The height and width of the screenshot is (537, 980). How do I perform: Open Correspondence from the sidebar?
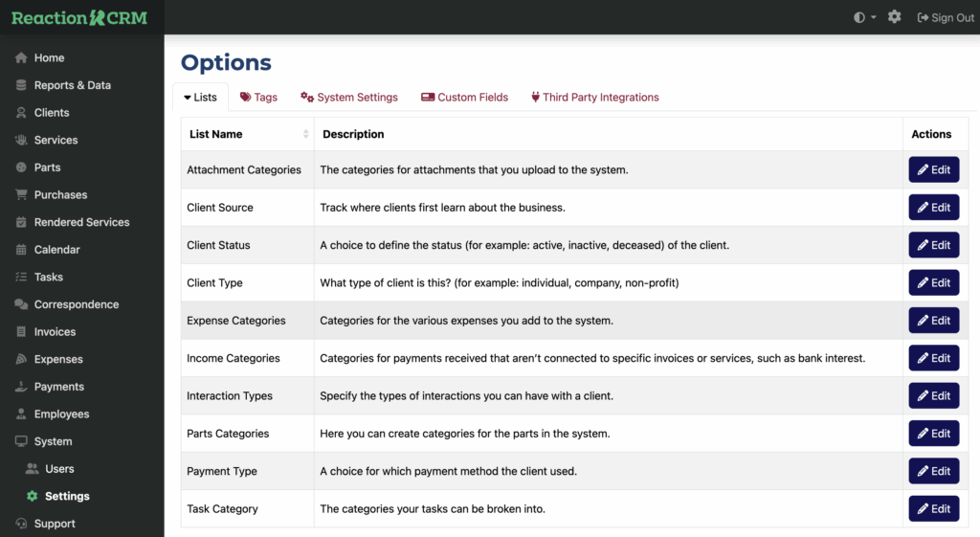coord(77,304)
